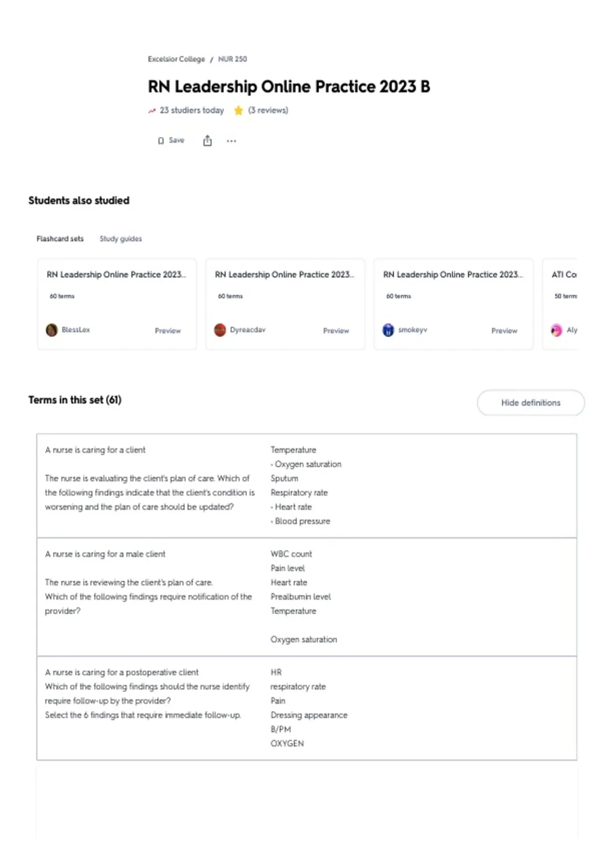
Task: Open the share icon
Action: [207, 140]
